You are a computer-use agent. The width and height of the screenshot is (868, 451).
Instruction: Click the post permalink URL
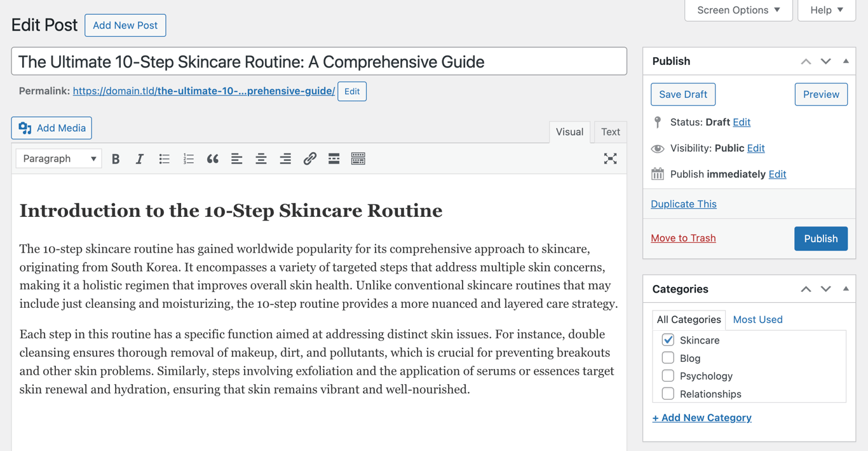tap(204, 90)
